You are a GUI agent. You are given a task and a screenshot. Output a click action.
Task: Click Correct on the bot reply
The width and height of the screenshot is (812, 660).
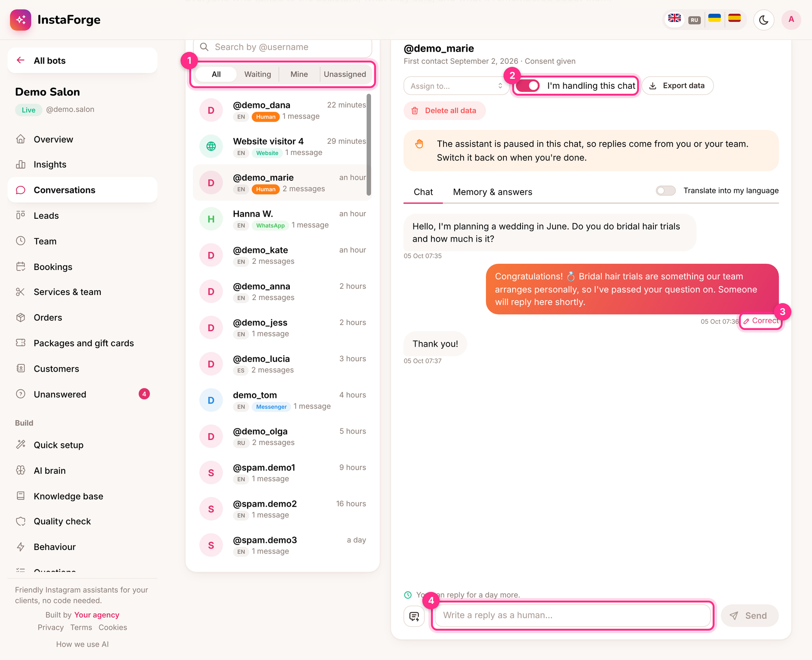coord(761,321)
